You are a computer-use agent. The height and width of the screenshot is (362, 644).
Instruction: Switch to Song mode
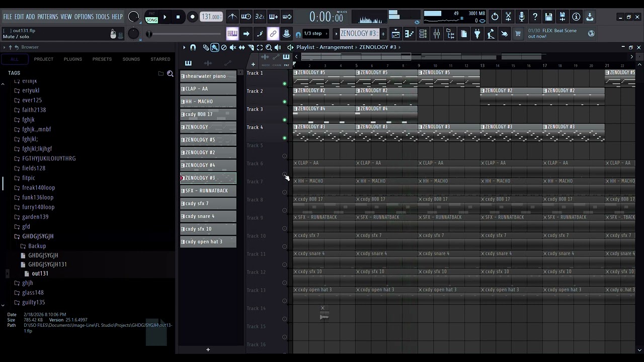click(x=151, y=20)
